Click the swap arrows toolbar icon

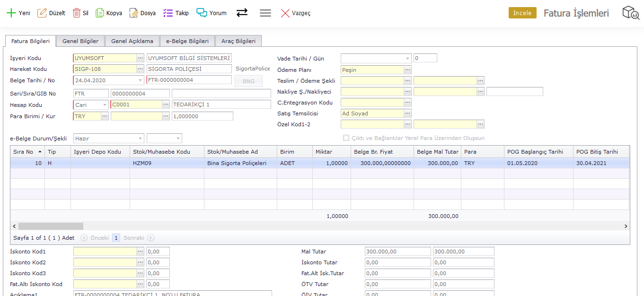click(242, 13)
